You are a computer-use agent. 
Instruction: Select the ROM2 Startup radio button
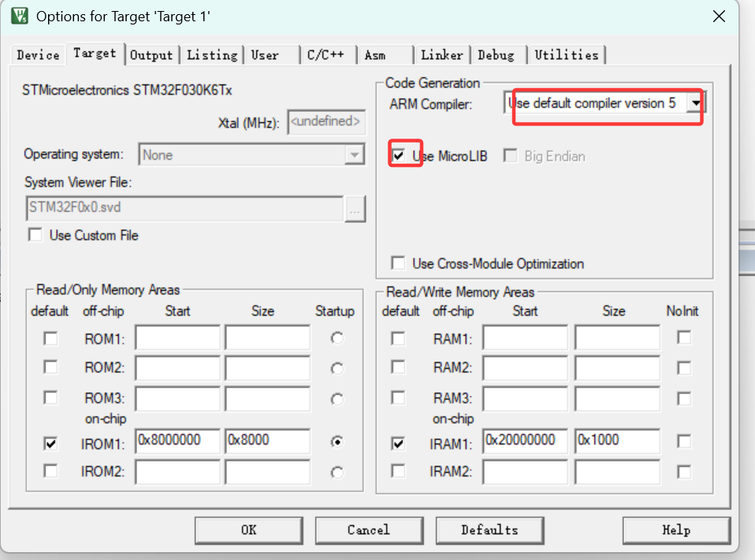click(337, 369)
